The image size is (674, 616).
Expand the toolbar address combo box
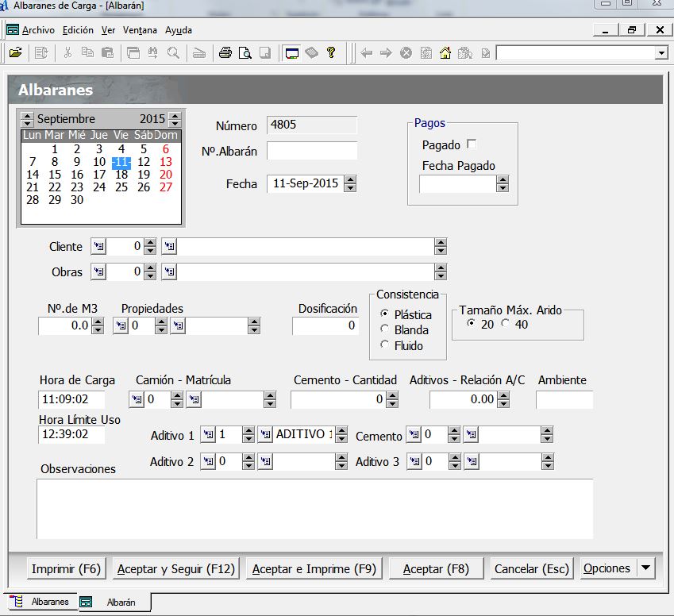661,53
